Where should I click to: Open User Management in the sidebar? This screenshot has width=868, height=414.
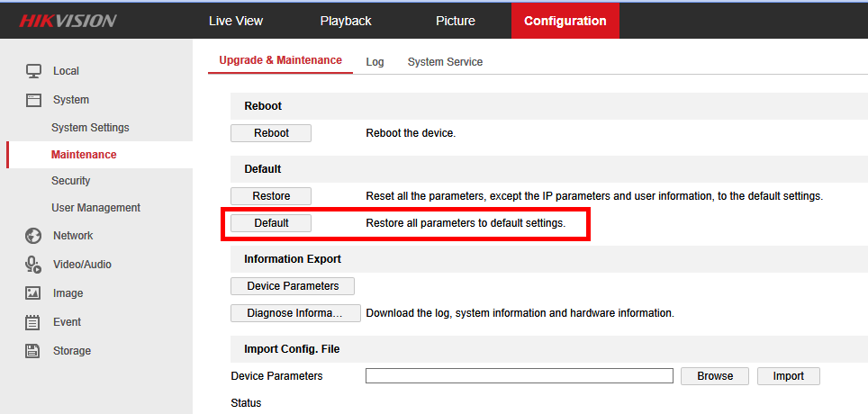(95, 208)
